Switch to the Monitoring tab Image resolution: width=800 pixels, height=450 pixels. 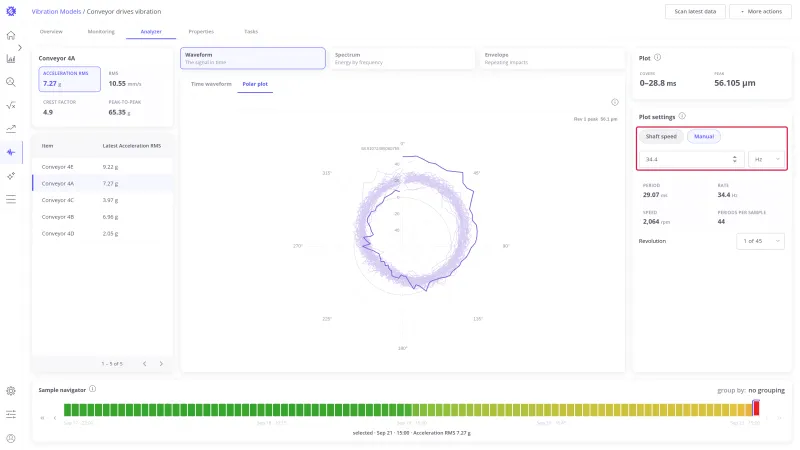(x=101, y=32)
